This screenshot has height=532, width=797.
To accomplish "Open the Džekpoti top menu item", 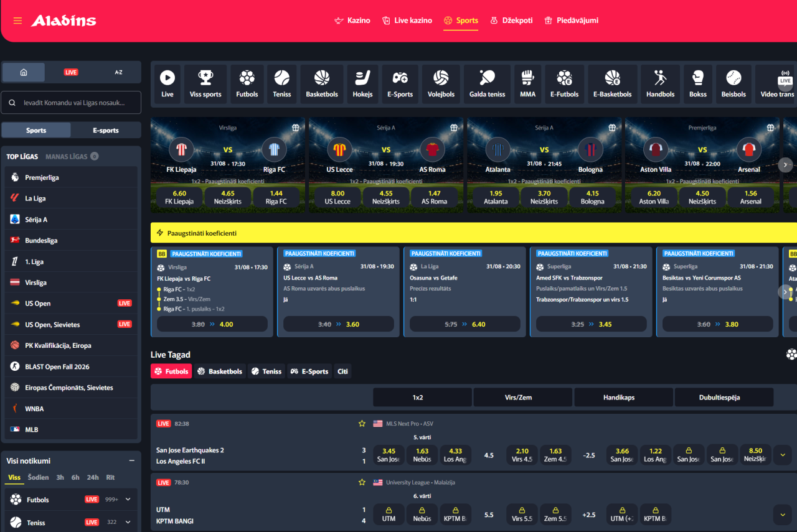I will [511, 21].
